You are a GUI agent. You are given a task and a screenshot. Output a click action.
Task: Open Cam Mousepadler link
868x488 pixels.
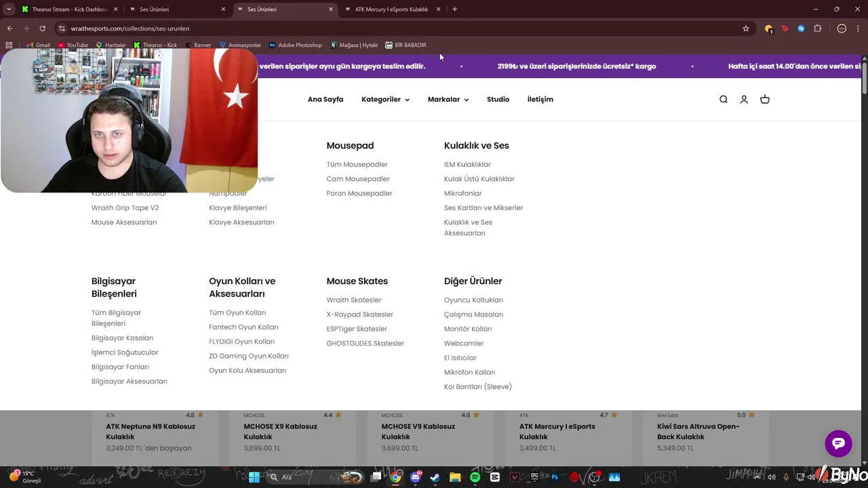358,179
